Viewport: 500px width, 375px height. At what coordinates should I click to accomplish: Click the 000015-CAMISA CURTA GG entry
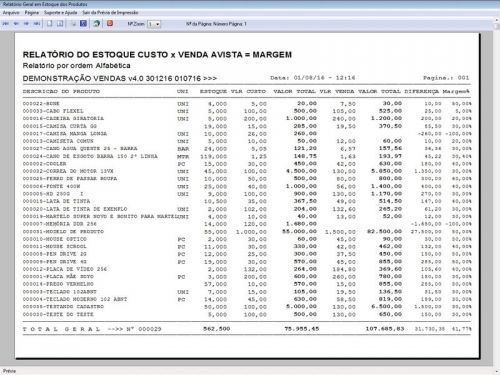(247, 126)
